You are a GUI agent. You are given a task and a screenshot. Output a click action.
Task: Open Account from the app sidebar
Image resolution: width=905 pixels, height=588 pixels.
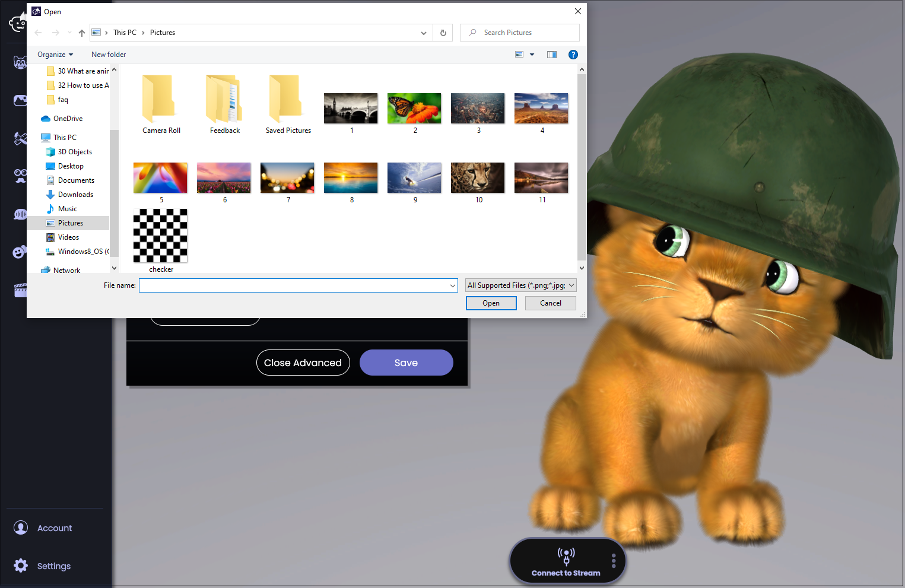point(43,527)
